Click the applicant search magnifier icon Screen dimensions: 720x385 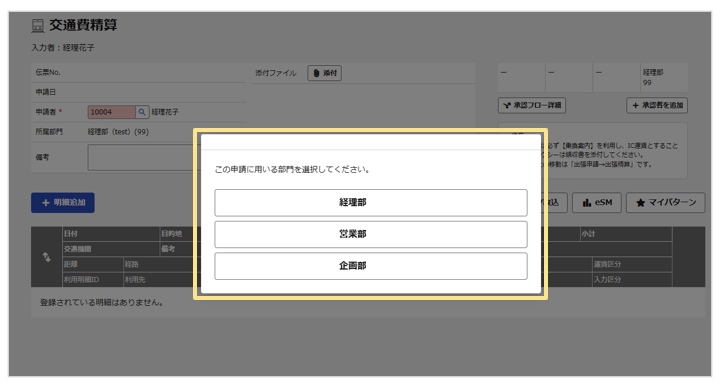pos(142,112)
